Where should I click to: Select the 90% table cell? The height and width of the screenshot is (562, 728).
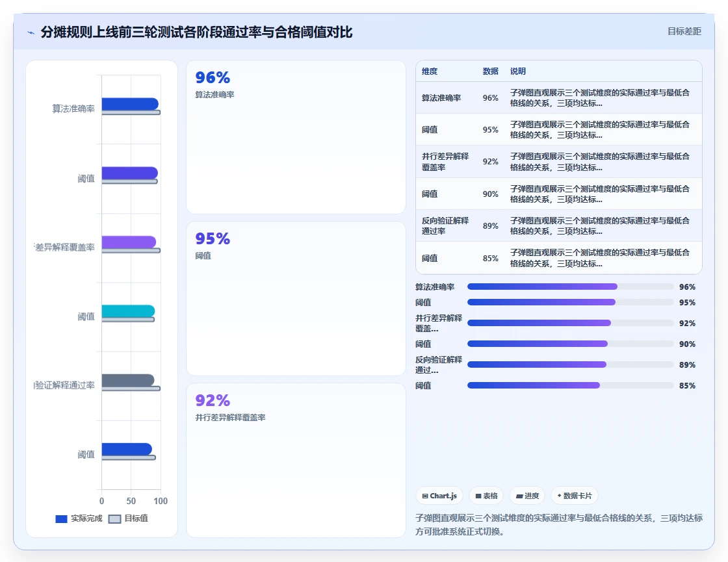pyautogui.click(x=490, y=194)
